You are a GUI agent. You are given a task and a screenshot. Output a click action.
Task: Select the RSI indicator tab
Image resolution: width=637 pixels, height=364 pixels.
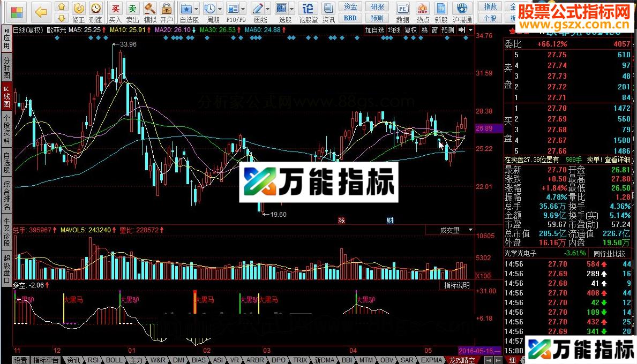(x=93, y=360)
